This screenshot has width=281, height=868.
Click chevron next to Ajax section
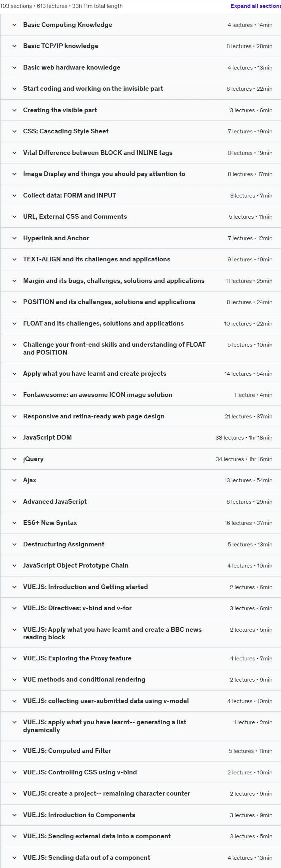pos(14,480)
